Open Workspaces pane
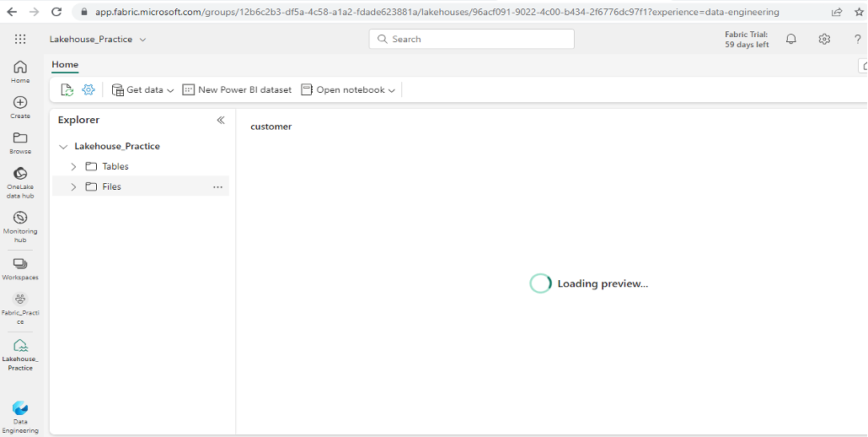Viewport: 868px width, 437px height. 20,268
